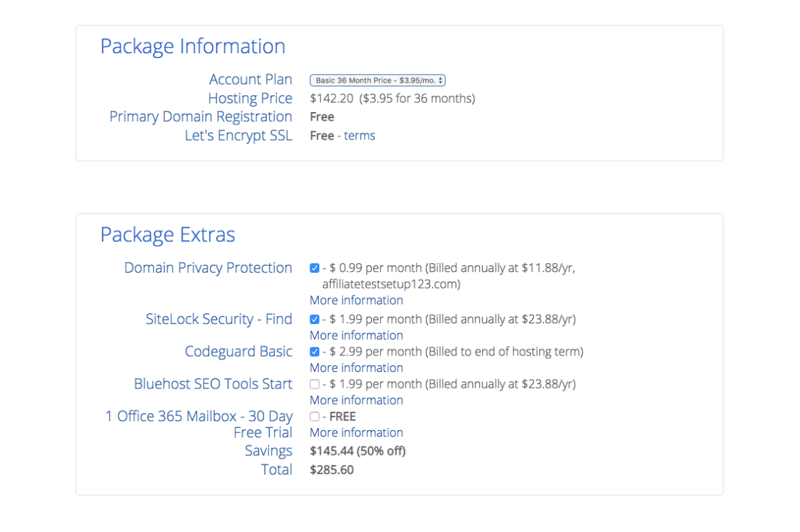This screenshot has height=532, width=800.
Task: Click the stepper arrows on the plan combo box
Action: 440,79
